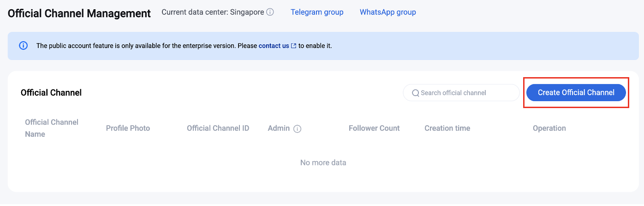The image size is (644, 206).
Task: Click the Official Channel Name column header
Action: click(x=52, y=128)
